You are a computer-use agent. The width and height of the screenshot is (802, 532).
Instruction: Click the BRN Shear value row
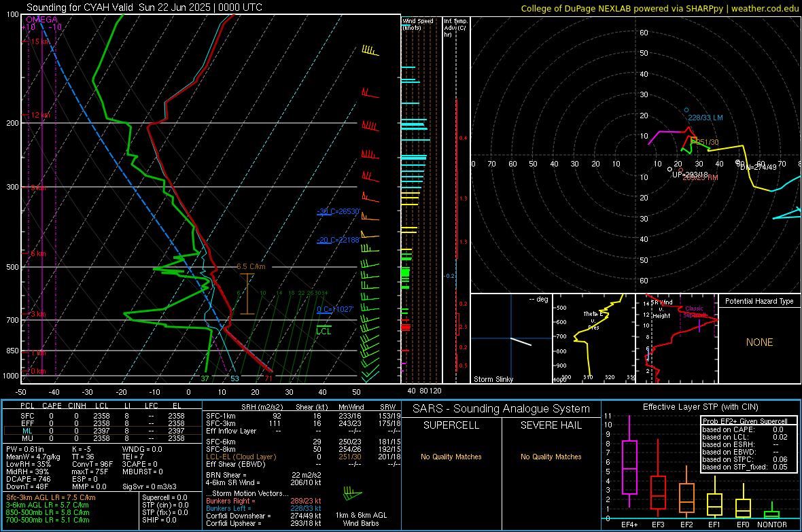[264, 475]
